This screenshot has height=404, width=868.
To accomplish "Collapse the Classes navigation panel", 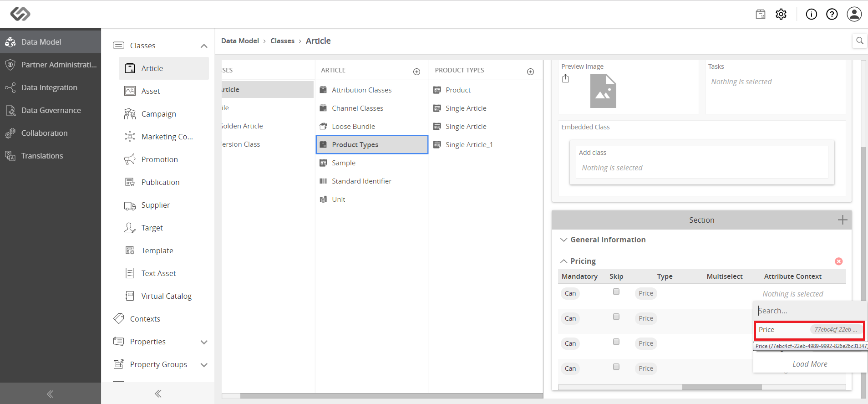I will pyautogui.click(x=158, y=394).
